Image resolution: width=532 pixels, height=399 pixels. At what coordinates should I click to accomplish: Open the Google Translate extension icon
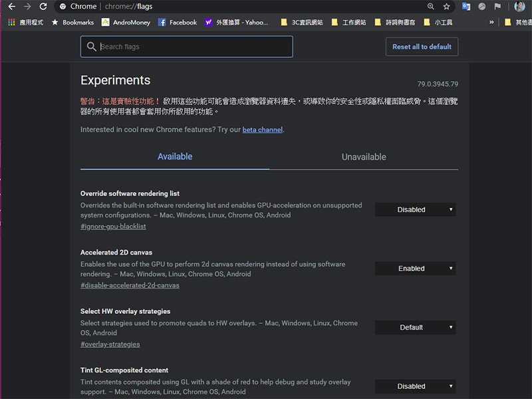pos(466,7)
